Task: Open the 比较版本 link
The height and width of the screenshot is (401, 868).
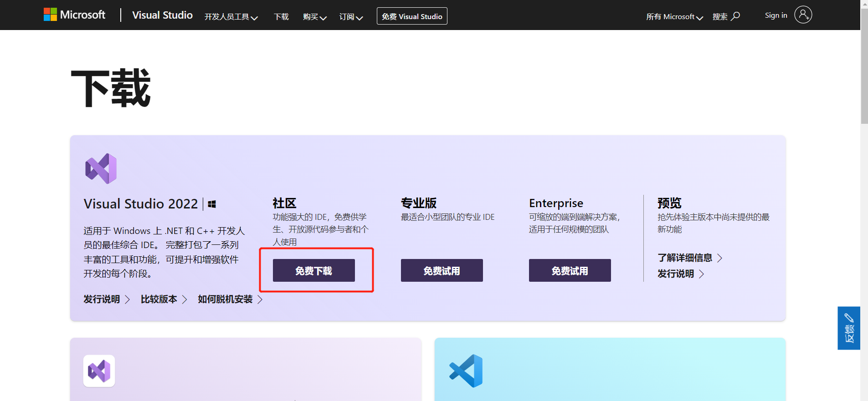Action: [x=164, y=299]
